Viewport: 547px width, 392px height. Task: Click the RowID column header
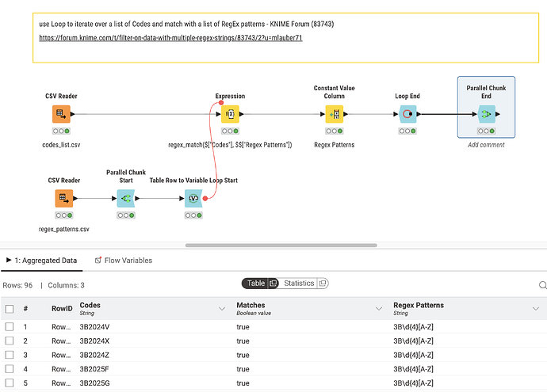tap(62, 308)
